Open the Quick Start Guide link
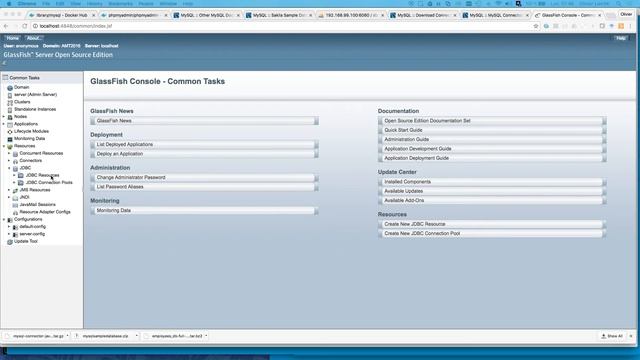 point(492,130)
